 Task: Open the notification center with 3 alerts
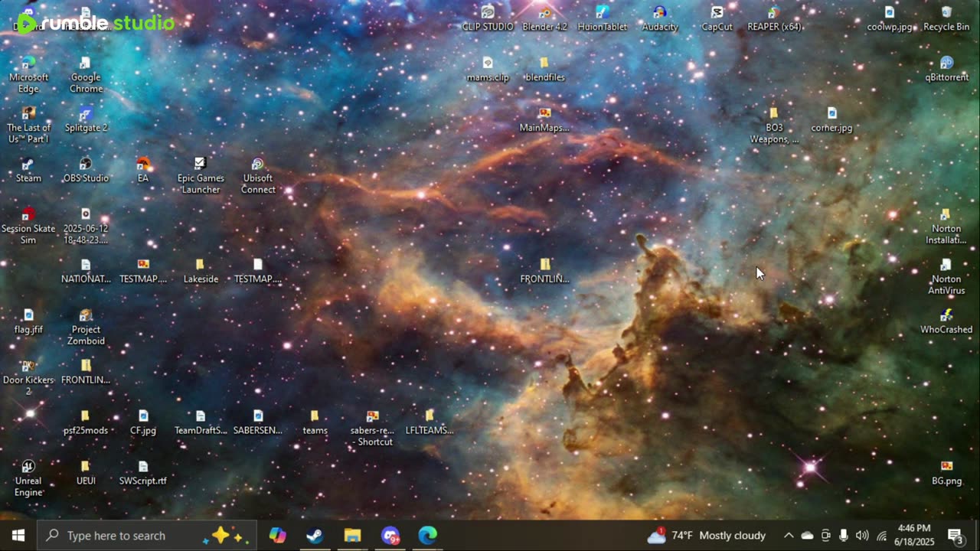point(955,536)
